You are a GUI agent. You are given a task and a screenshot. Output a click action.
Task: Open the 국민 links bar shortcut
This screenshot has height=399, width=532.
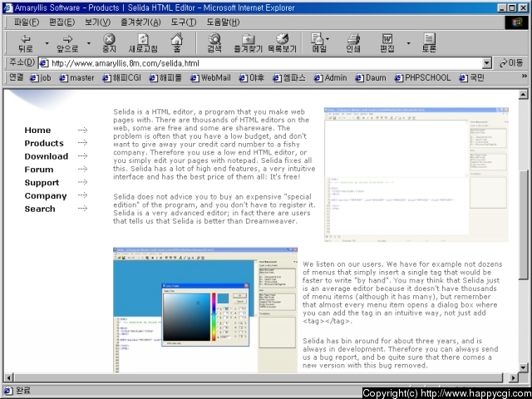tap(471, 78)
